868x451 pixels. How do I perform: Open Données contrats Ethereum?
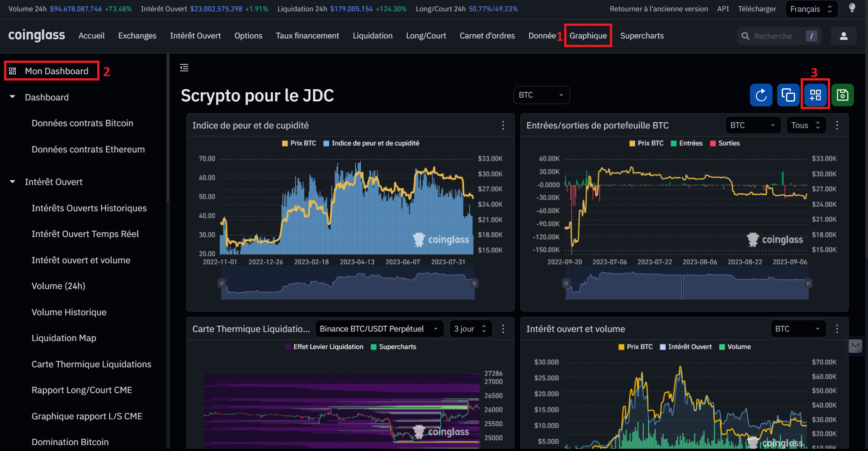coord(88,149)
